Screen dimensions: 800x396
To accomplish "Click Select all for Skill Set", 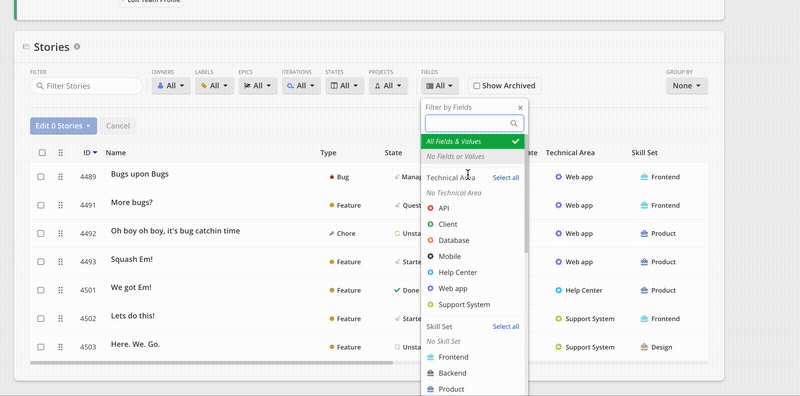I will coord(506,327).
